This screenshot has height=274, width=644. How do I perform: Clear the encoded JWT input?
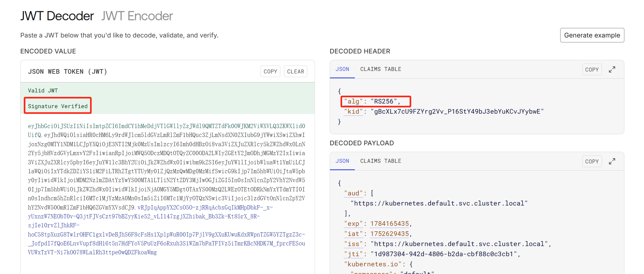(295, 72)
